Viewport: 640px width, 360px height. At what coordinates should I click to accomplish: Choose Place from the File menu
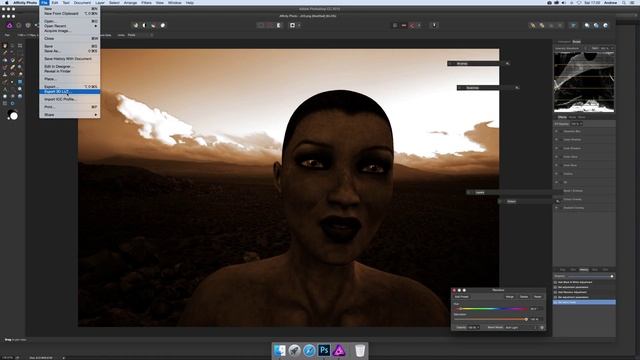70,79
